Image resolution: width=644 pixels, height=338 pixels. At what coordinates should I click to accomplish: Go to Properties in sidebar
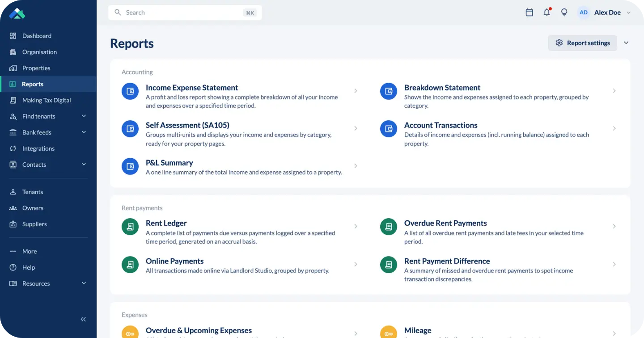[x=48, y=68]
